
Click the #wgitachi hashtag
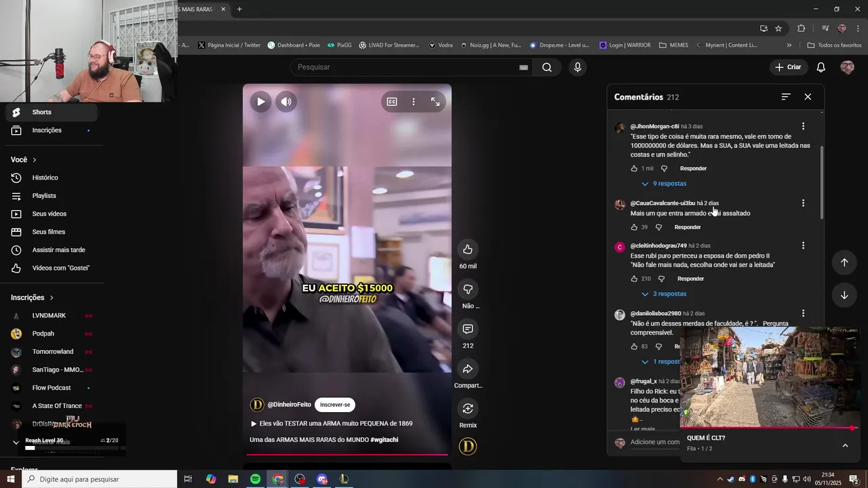point(384,440)
